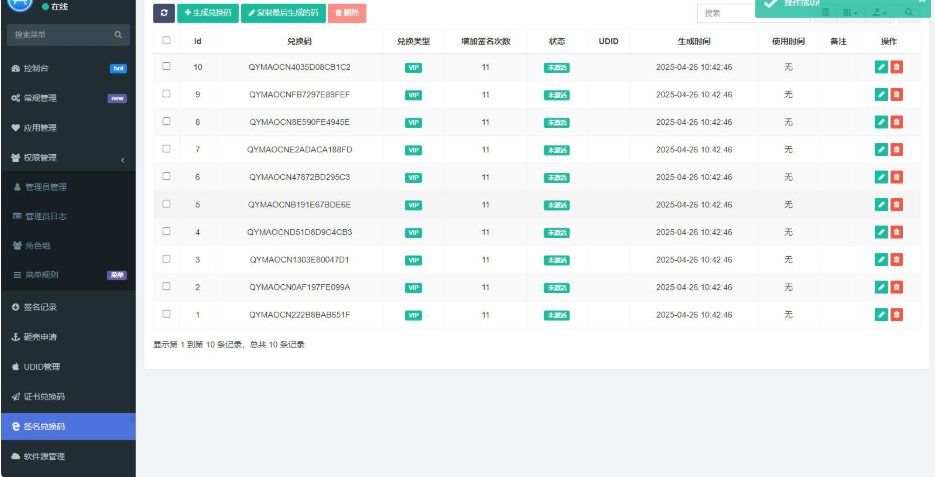Delete code QYMAOCNFB7297E89FEF

[x=896, y=94]
